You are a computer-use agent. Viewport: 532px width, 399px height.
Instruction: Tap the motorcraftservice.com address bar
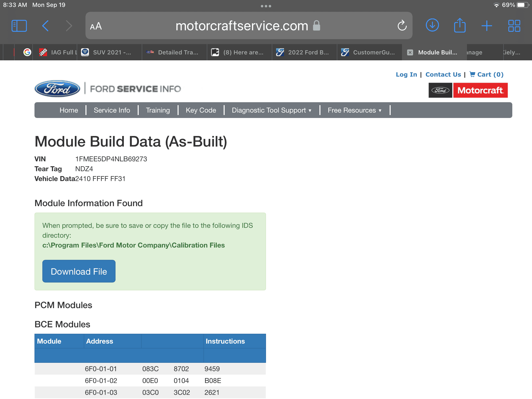(x=249, y=26)
